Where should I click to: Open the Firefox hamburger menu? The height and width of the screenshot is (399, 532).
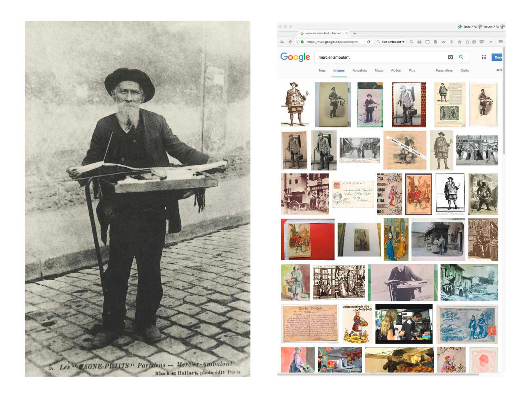[501, 42]
